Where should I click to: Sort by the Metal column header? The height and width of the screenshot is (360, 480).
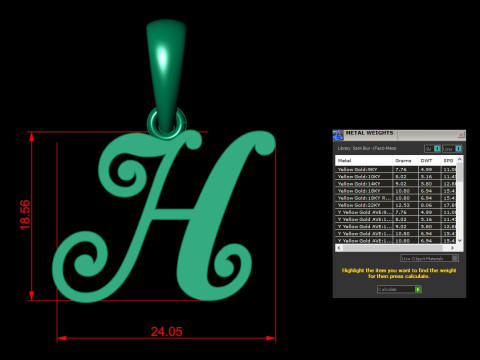pos(364,161)
